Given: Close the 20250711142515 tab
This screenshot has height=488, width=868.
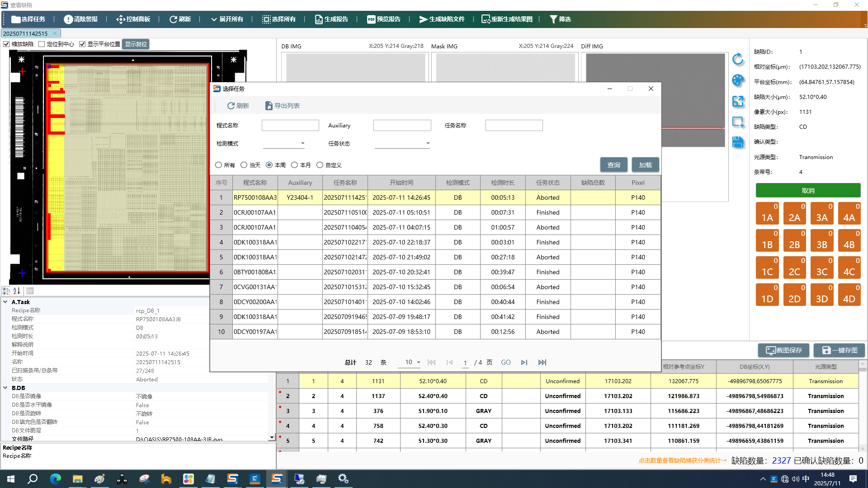Looking at the screenshot, I should click(55, 33).
